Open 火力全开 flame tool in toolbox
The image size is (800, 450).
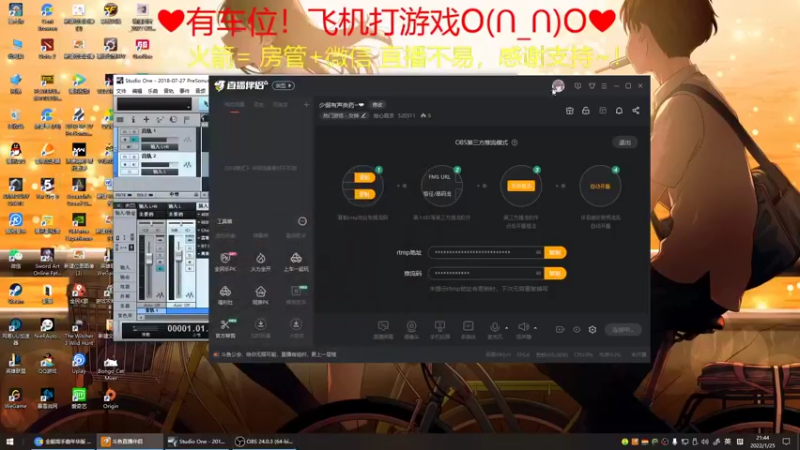point(261,261)
